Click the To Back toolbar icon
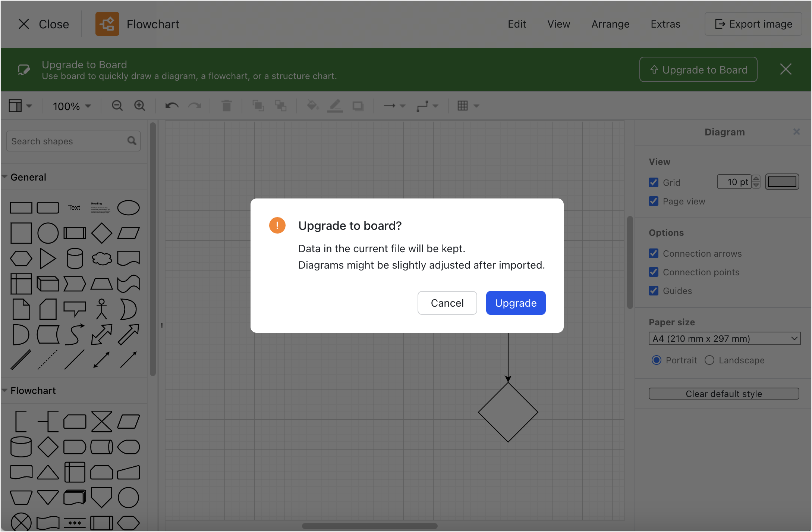This screenshot has height=532, width=812. click(x=281, y=106)
